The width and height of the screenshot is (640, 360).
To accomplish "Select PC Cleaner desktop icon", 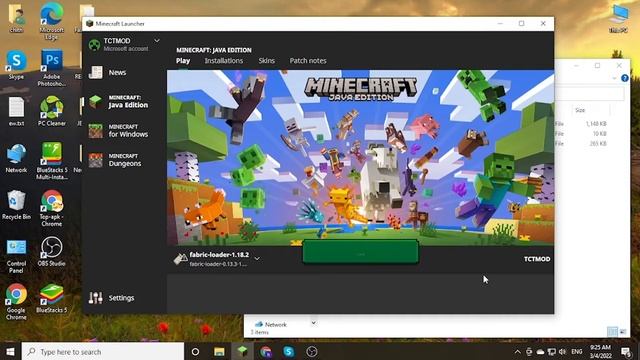I will coord(51,111).
